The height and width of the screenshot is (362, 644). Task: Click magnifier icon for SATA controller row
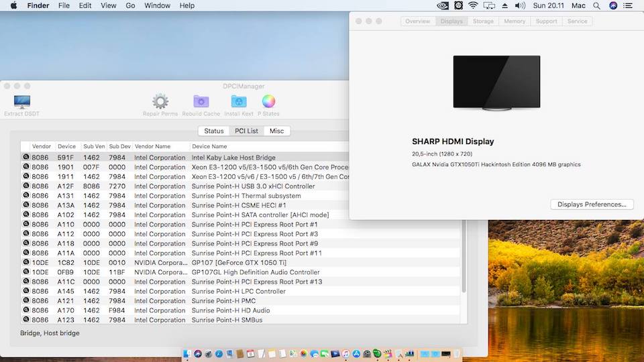26,215
